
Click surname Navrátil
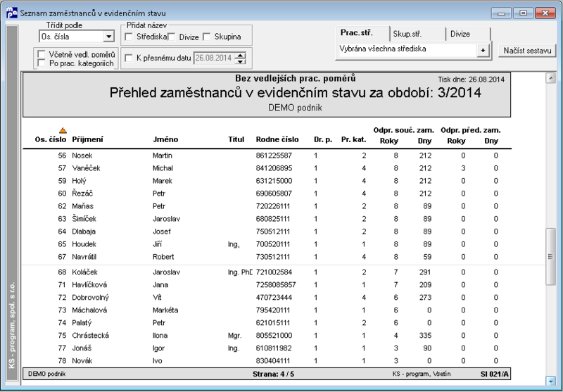click(x=84, y=257)
